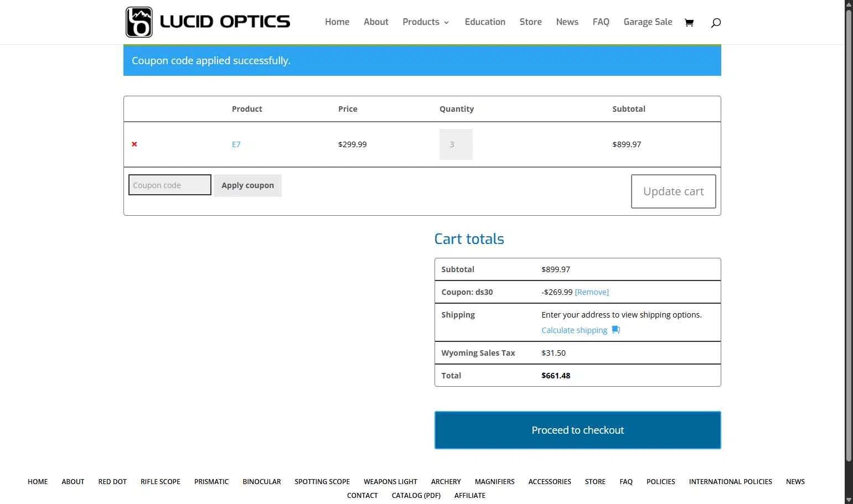Screen dimensions: 853x504
Task: Click the scrollbar up arrow
Action: point(849,4)
